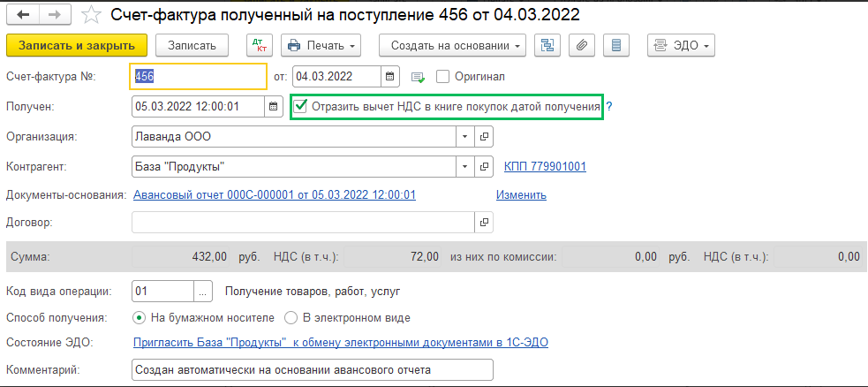Select В электронном виде radio option

[291, 317]
